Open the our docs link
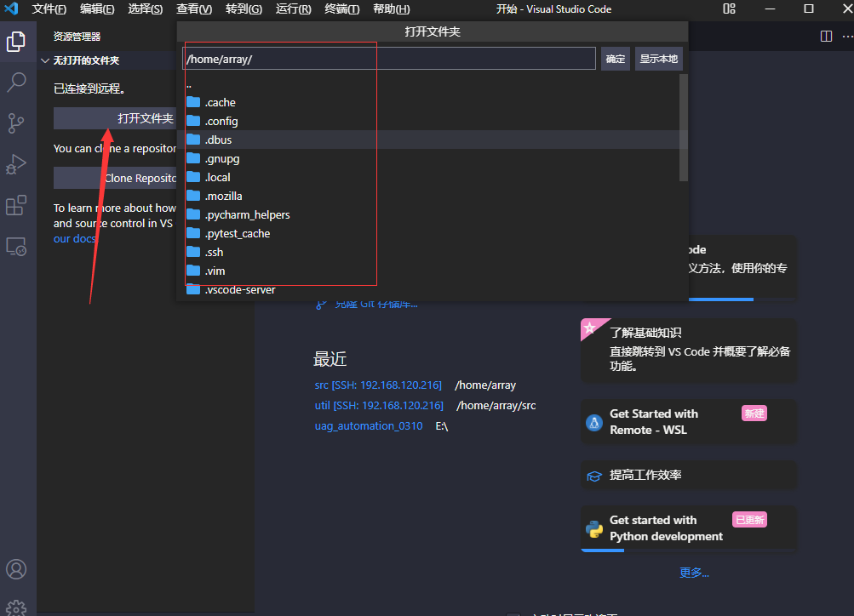 tap(75, 238)
